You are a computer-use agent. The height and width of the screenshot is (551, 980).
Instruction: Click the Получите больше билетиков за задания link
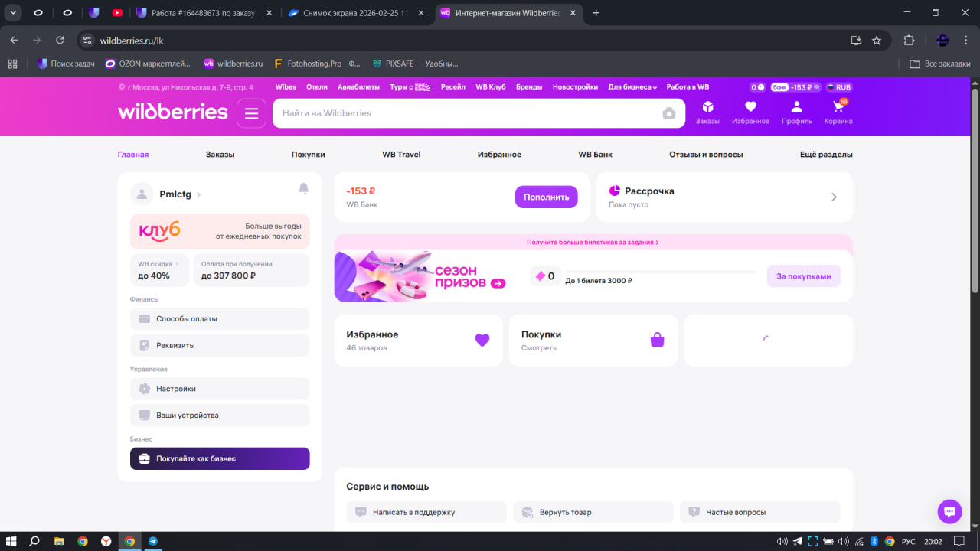coord(593,242)
